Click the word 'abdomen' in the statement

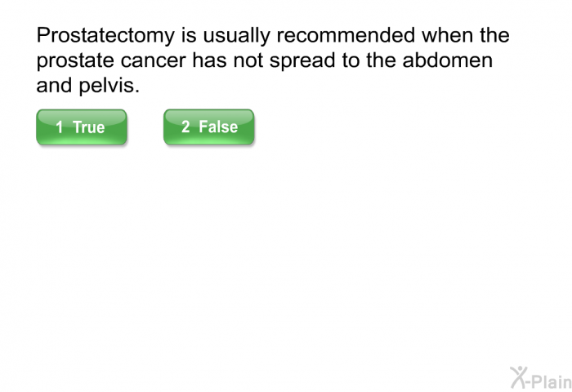pos(448,60)
